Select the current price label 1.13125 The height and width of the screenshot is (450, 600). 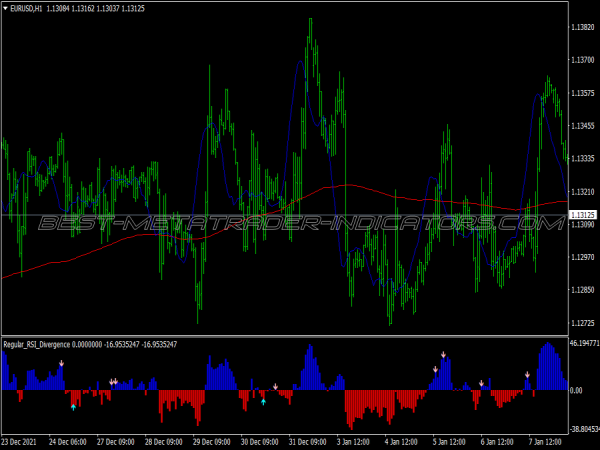583,215
